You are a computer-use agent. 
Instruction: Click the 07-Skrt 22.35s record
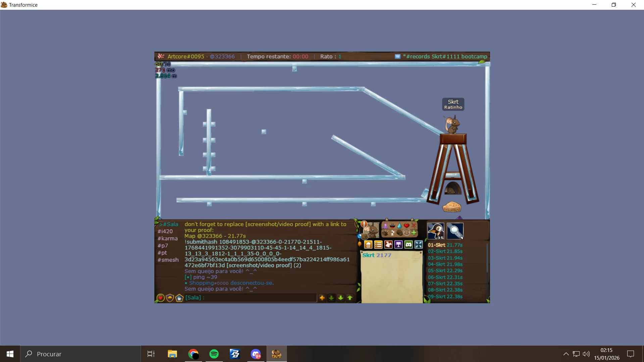(445, 283)
